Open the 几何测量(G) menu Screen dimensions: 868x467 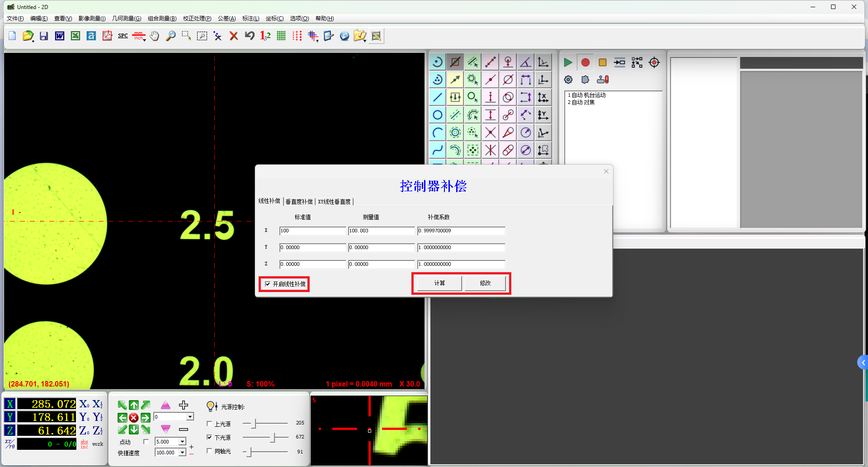point(127,19)
